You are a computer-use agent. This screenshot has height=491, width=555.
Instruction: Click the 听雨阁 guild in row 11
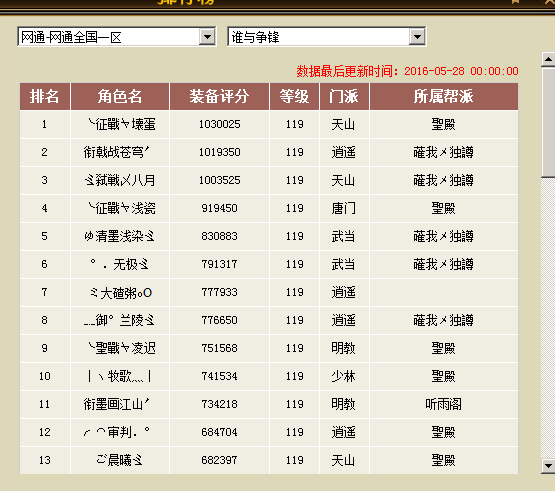[444, 404]
